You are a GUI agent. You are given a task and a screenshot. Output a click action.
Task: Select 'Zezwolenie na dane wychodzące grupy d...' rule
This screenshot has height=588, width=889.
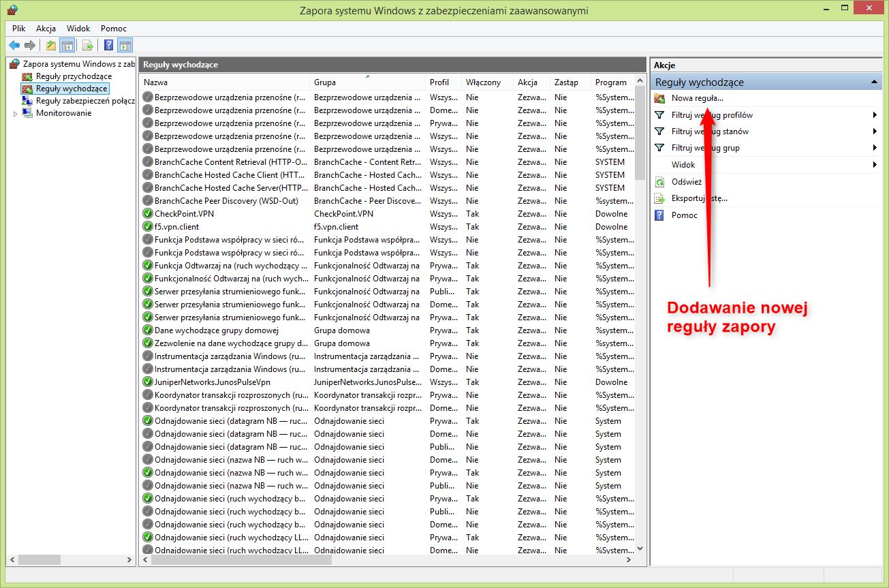[x=232, y=343]
